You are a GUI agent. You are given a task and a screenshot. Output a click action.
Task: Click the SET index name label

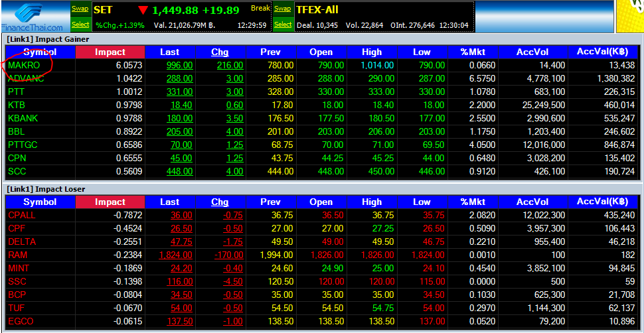coord(103,10)
